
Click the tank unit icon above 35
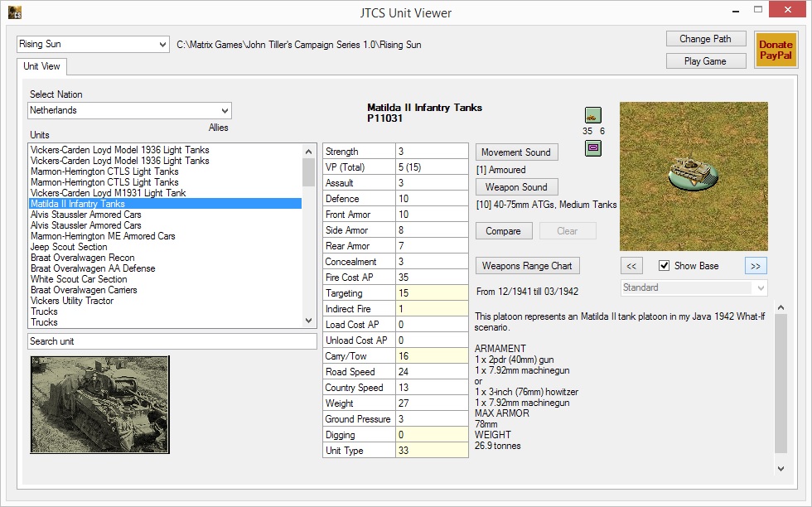pos(592,115)
